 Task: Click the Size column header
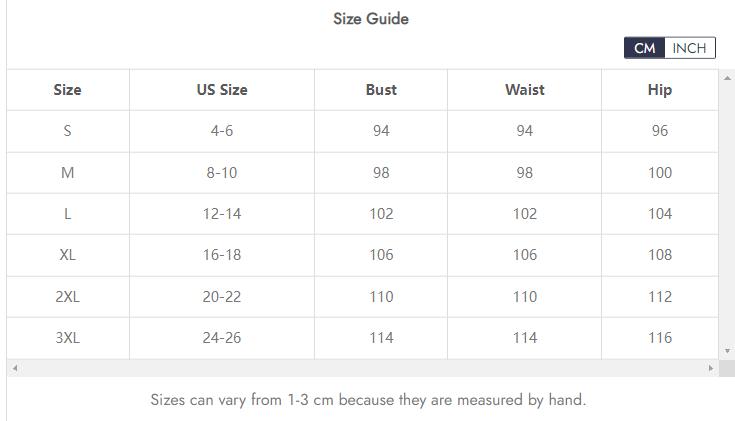click(x=68, y=90)
